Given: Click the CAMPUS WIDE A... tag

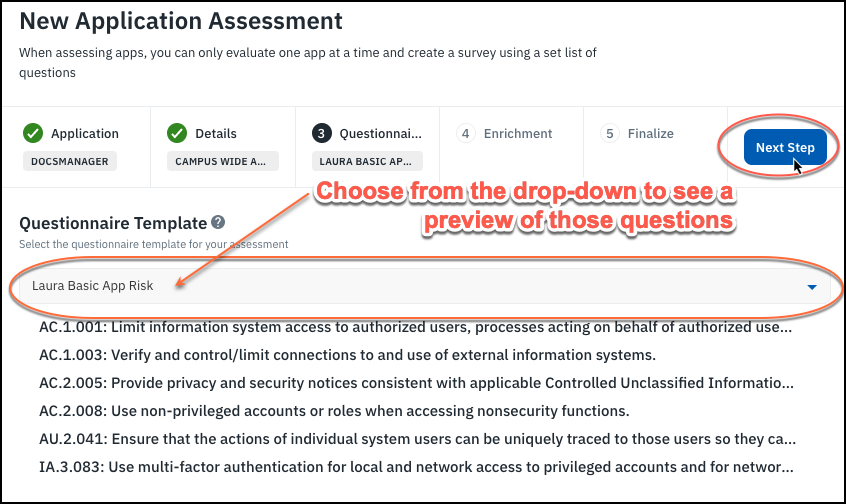Looking at the screenshot, I should (x=222, y=161).
